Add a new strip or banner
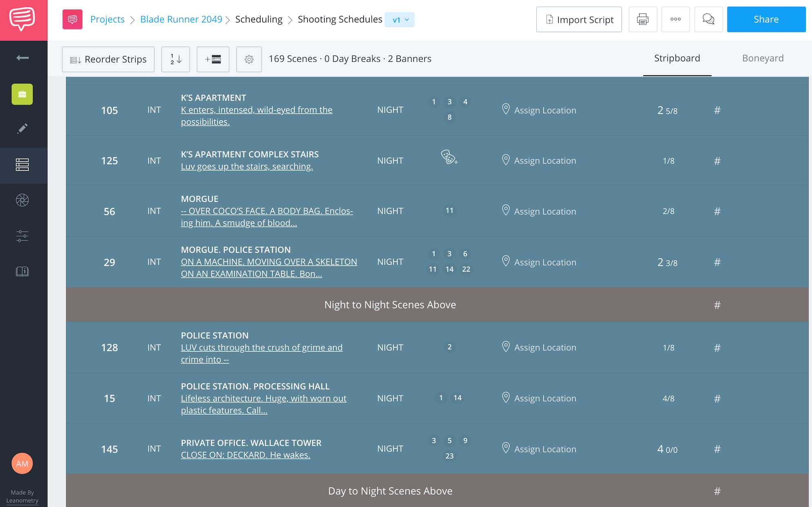The height and width of the screenshot is (507, 812). (x=213, y=59)
